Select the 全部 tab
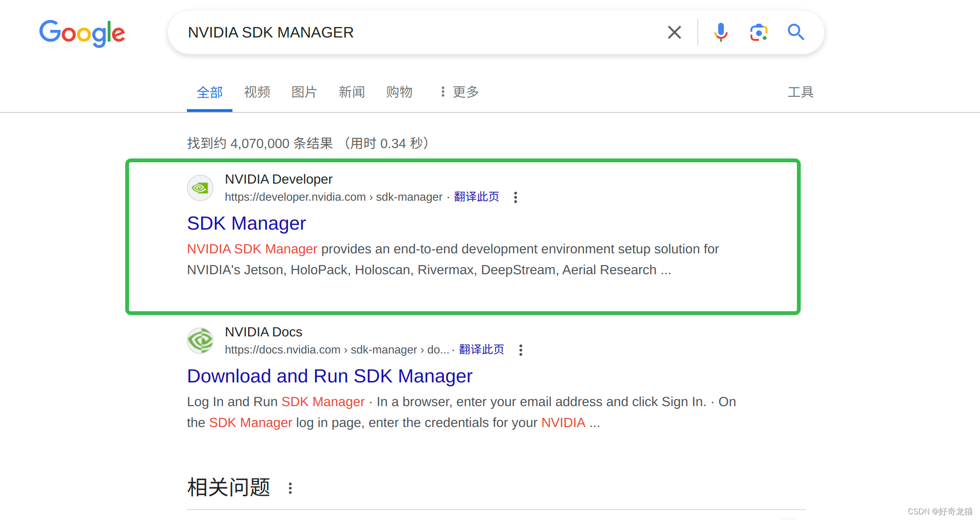This screenshot has height=520, width=980. 210,92
